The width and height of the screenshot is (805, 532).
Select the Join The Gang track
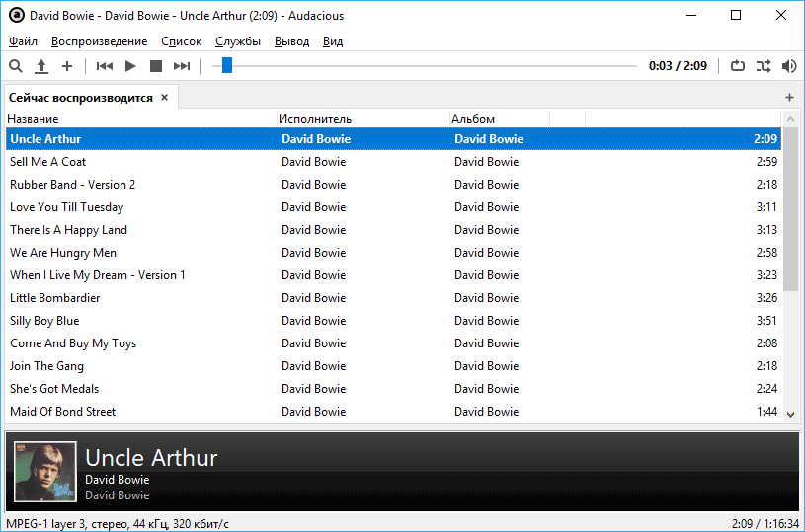tap(393, 366)
